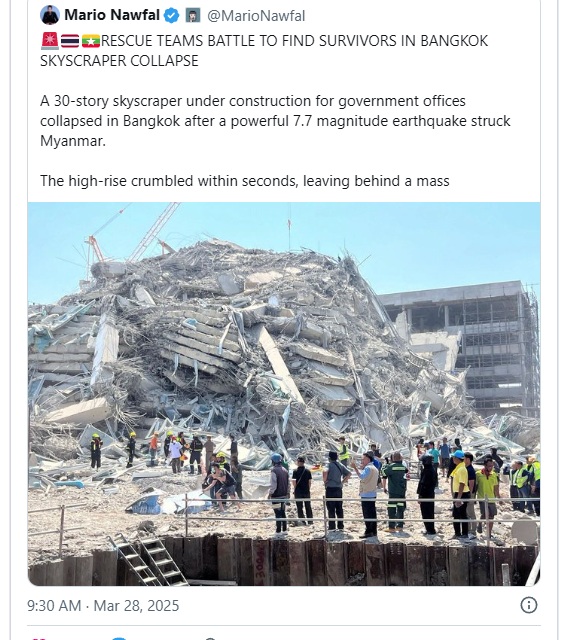Open Mario Nawfal's profile avatar
Screen dimensions: 569x640
coord(50,15)
